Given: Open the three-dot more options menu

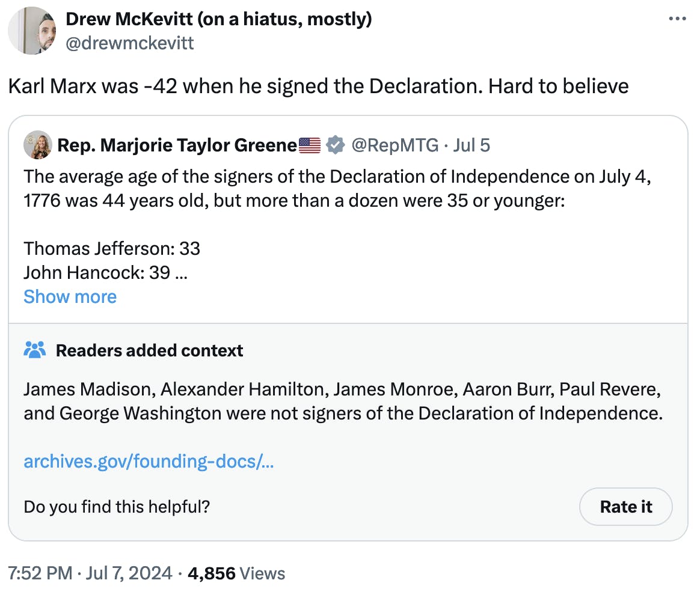Looking at the screenshot, I should [677, 19].
